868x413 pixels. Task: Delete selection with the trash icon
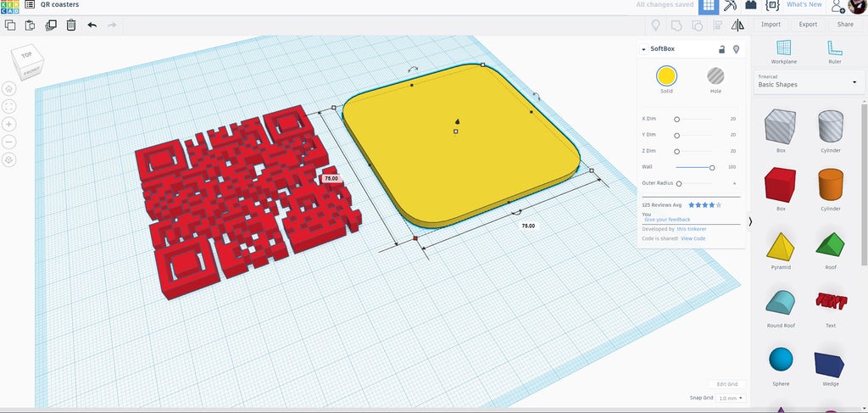point(71,25)
